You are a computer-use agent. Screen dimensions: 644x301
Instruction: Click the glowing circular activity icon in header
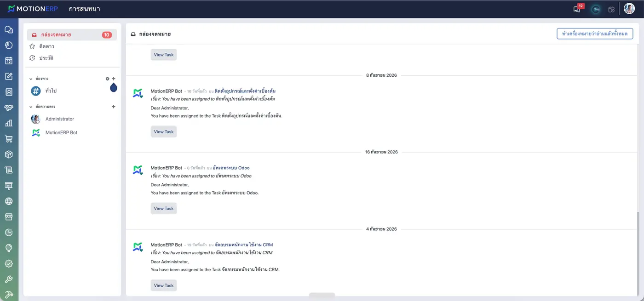click(596, 9)
